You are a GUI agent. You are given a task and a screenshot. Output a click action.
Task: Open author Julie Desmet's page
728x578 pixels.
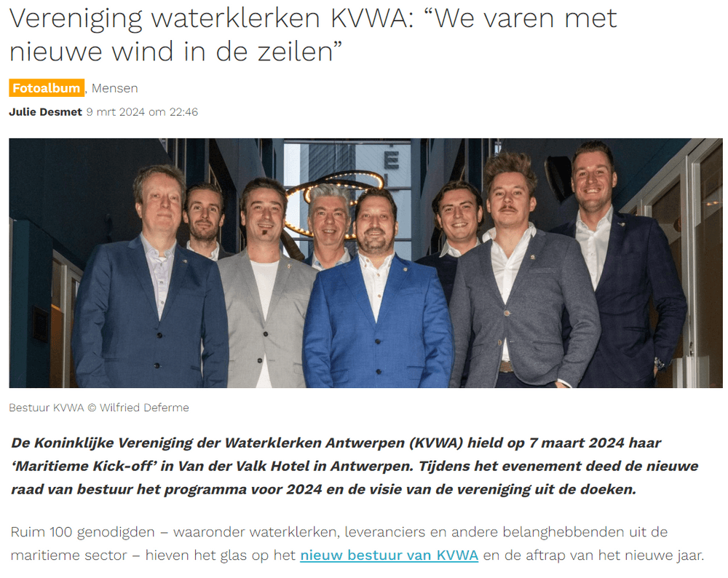tap(45, 112)
